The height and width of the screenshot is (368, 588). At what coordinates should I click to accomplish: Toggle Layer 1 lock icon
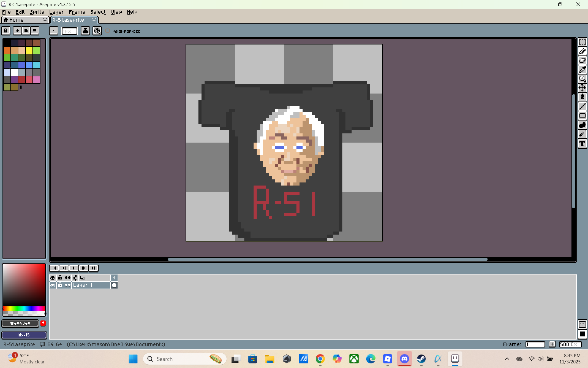coord(60,285)
